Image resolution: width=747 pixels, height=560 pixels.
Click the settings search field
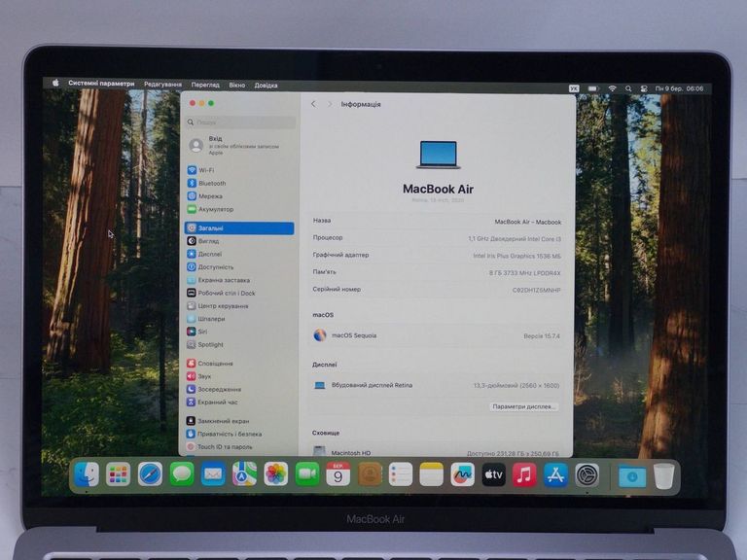coord(240,122)
